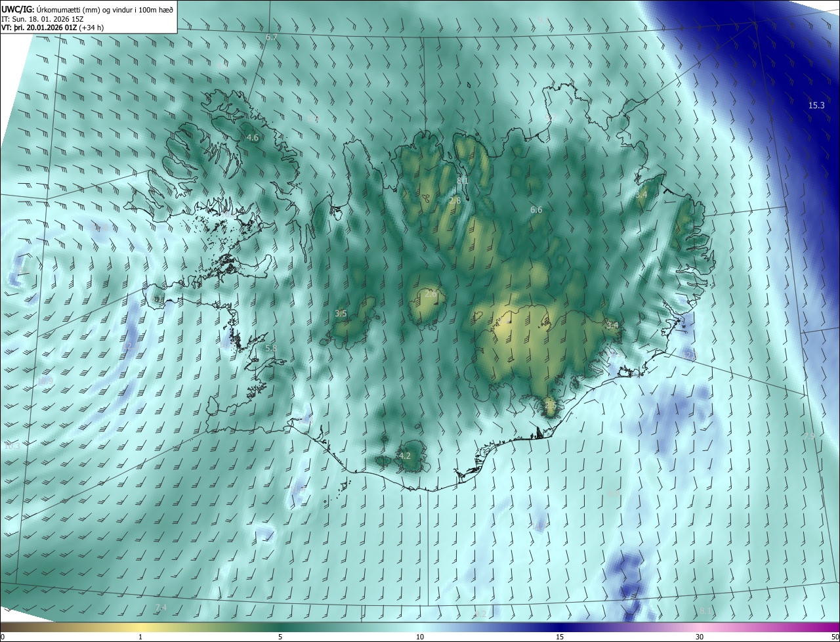Click the 50 tick label on the color scale
The image size is (840, 642).
[835, 637]
